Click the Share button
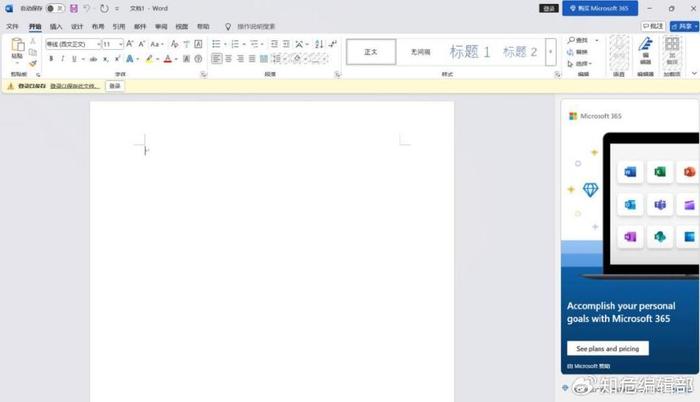700x402 pixels. (x=684, y=27)
